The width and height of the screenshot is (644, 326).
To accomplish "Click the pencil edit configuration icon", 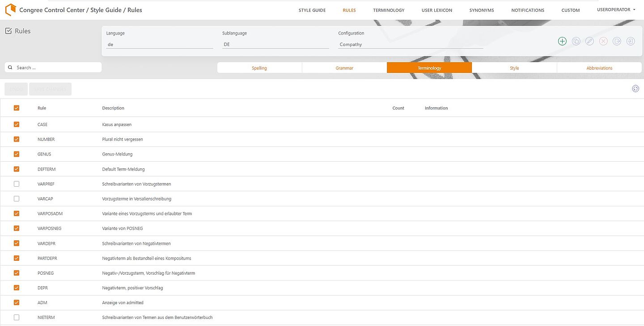I will coord(589,41).
